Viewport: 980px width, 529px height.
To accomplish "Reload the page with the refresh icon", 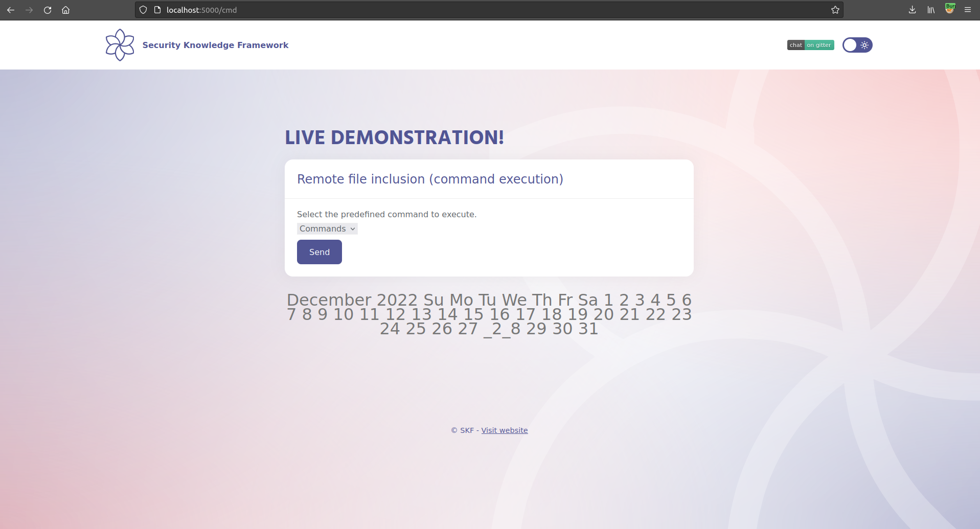I will click(x=48, y=10).
